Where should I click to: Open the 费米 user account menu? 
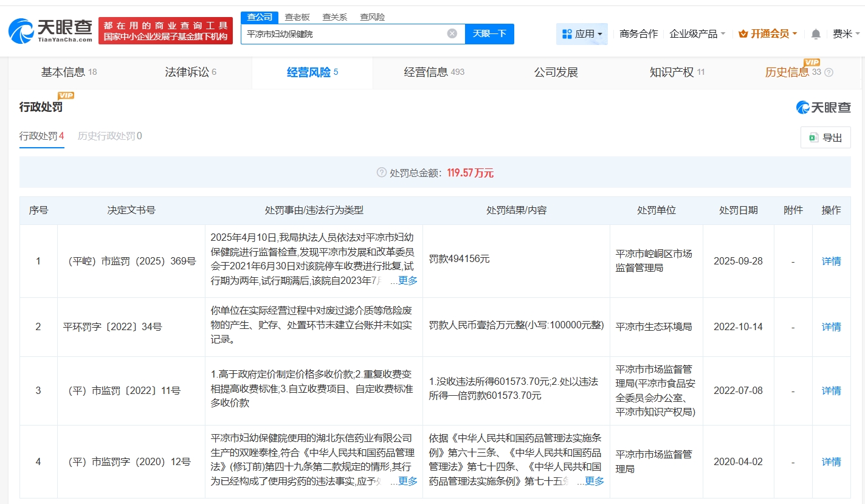[x=846, y=34]
